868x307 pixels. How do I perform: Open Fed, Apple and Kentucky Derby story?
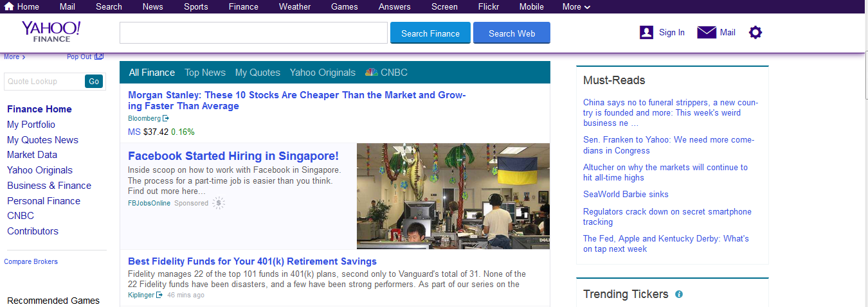[666, 243]
